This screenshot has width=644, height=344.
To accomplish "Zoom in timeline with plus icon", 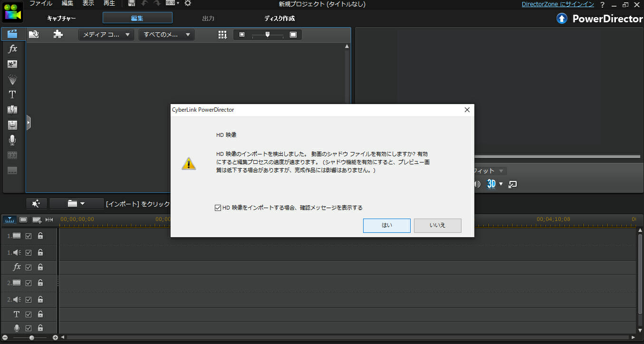I will [x=55, y=337].
